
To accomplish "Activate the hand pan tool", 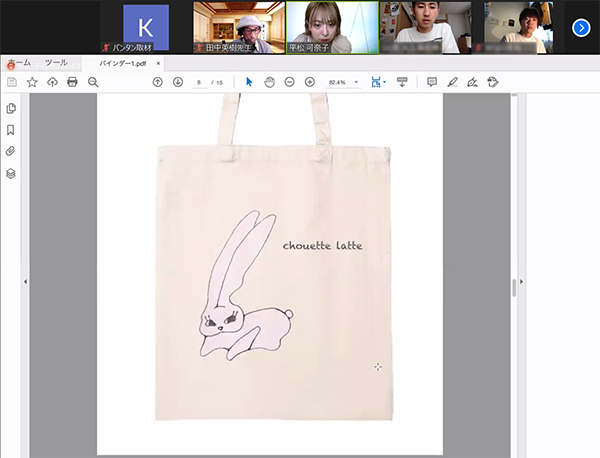I will (x=269, y=82).
